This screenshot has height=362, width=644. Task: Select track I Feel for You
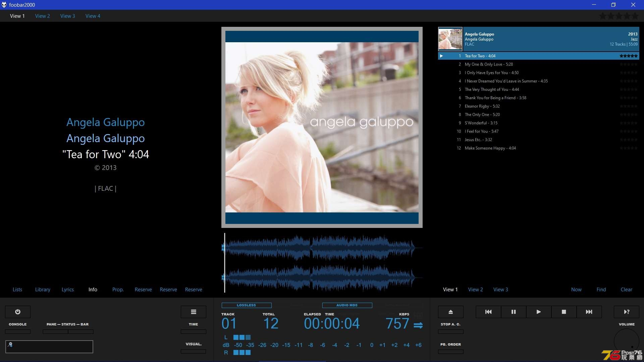point(539,131)
